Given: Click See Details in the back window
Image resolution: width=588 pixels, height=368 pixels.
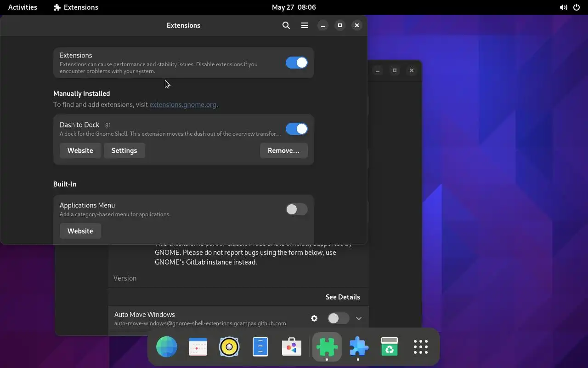Looking at the screenshot, I should (x=343, y=297).
